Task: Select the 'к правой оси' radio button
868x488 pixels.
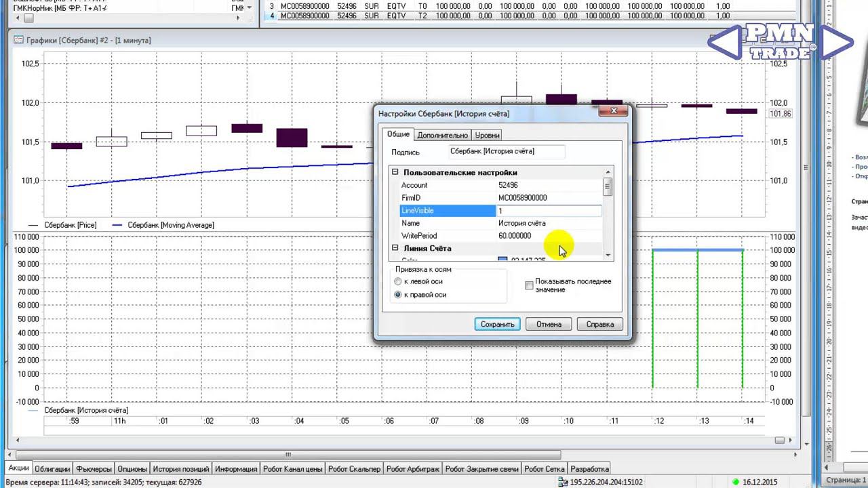Action: (398, 295)
